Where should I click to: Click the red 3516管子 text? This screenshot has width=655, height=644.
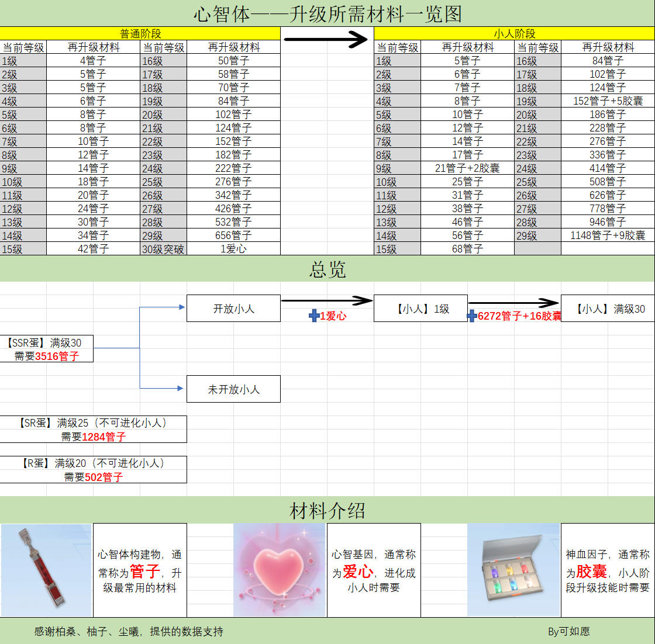pyautogui.click(x=57, y=356)
